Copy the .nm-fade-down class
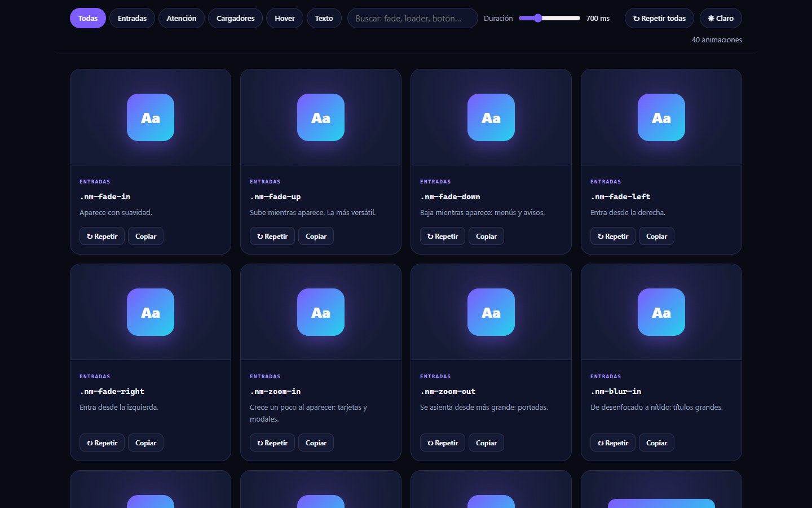Screen dimensions: 812x508 486,236
